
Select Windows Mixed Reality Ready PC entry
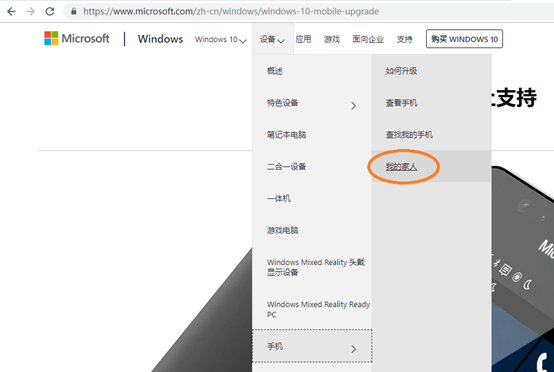click(312, 309)
